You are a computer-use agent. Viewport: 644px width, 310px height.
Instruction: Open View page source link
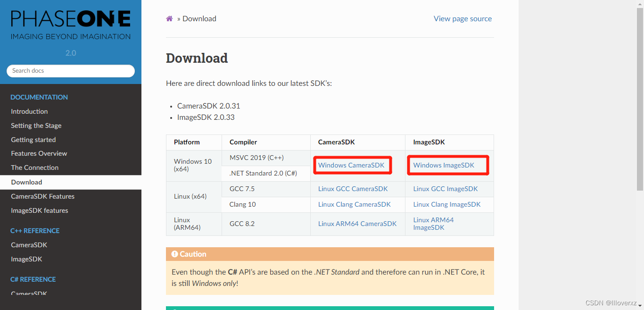462,18
